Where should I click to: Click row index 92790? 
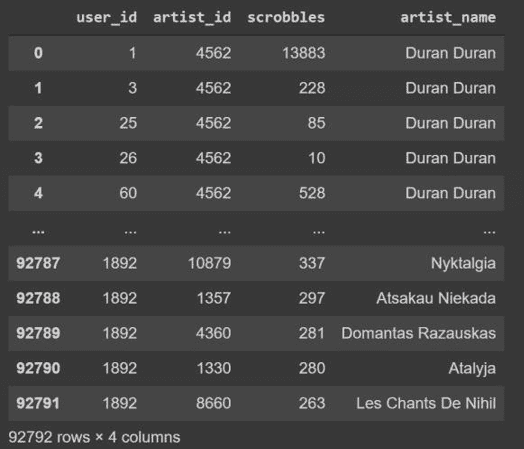(x=38, y=368)
